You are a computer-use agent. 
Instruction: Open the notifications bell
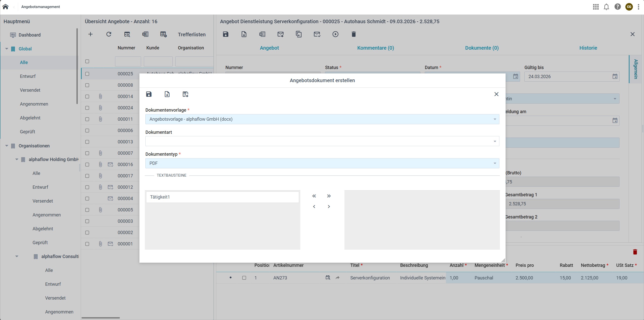[606, 7]
